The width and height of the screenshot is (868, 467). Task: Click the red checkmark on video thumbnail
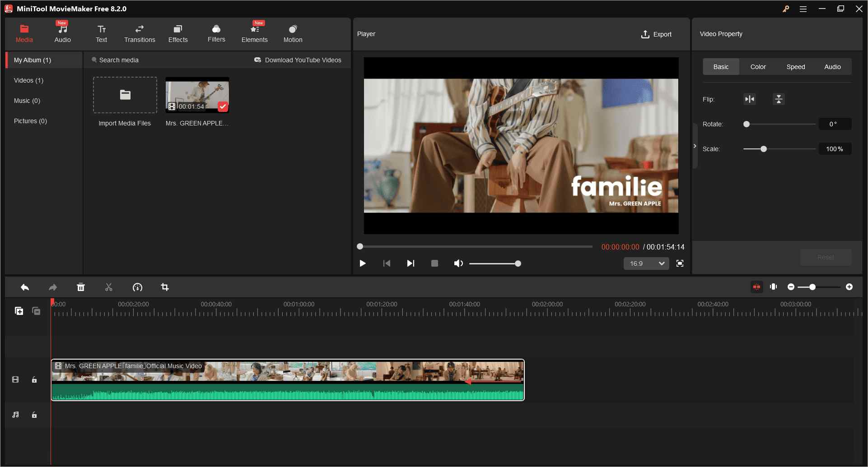pos(223,106)
